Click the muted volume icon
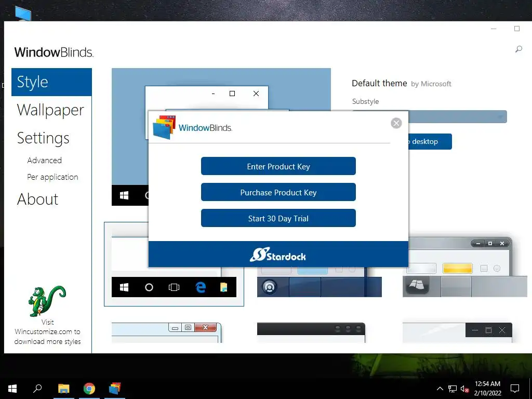This screenshot has height=399, width=532. pos(464,389)
